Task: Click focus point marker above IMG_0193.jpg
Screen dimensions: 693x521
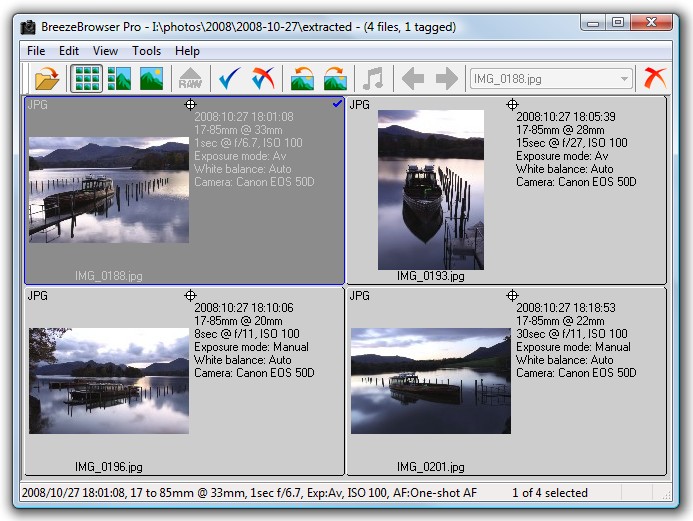Action: [x=513, y=104]
